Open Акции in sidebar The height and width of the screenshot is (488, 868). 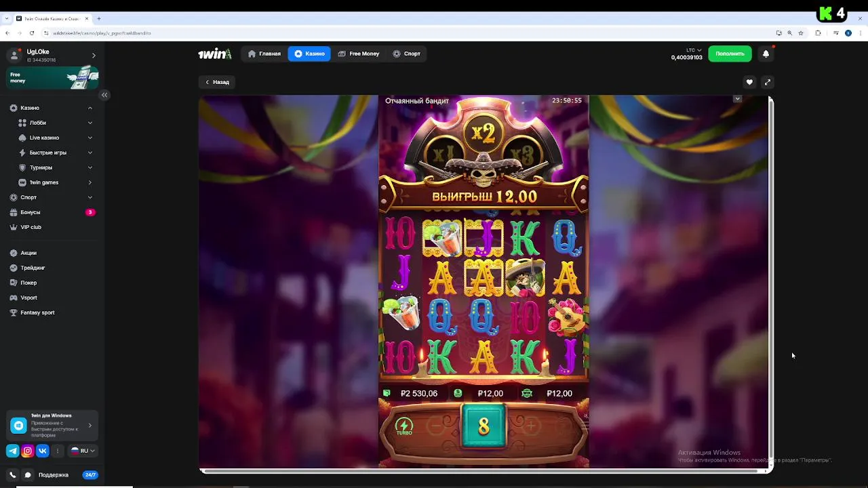(52, 253)
